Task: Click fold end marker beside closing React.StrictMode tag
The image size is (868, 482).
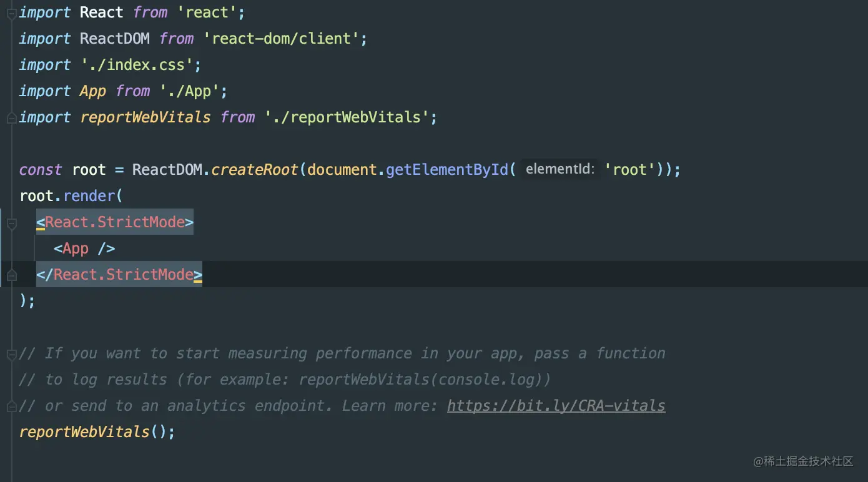Action: [11, 275]
